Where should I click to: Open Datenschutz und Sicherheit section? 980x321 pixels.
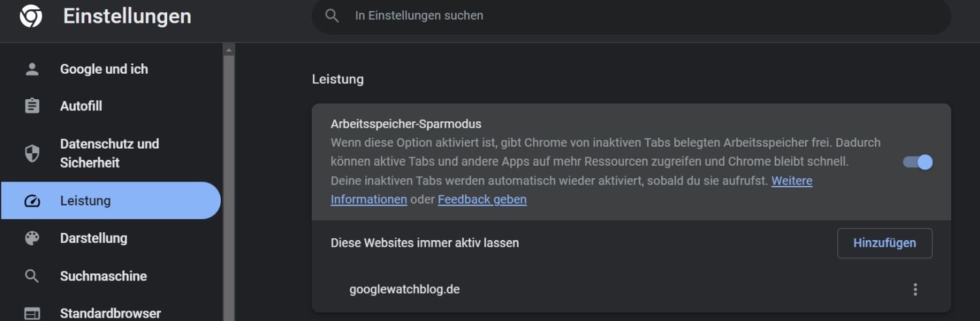click(x=109, y=153)
